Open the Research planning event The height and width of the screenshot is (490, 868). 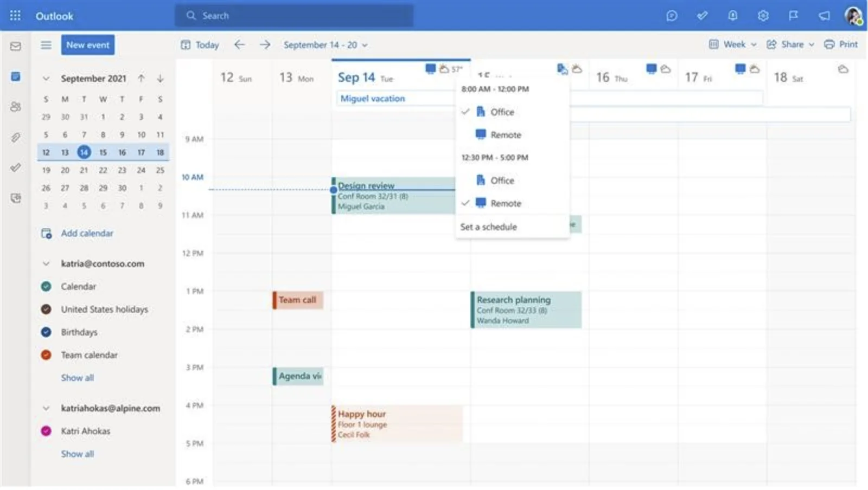tap(526, 310)
